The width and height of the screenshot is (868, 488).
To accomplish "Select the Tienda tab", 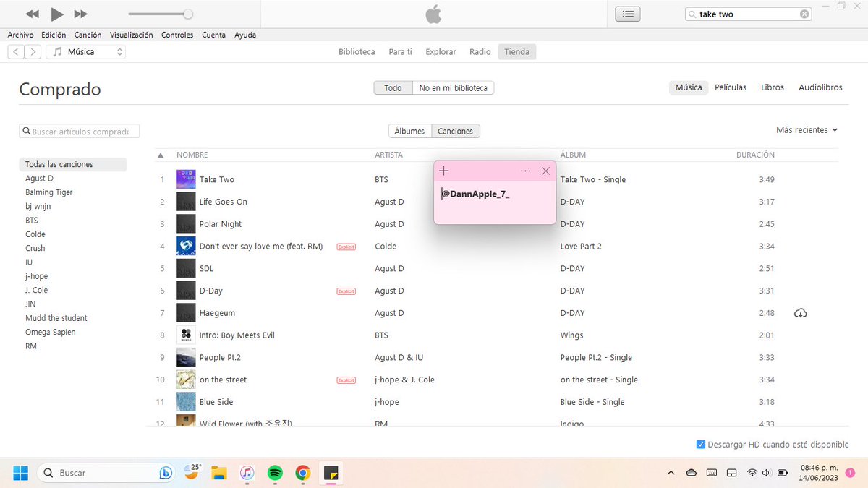I will coord(516,52).
